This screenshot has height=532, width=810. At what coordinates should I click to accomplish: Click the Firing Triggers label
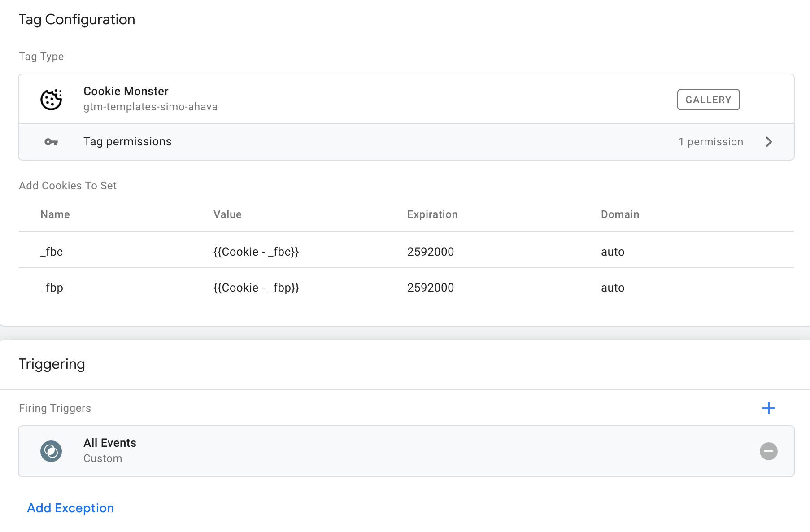[x=55, y=408]
